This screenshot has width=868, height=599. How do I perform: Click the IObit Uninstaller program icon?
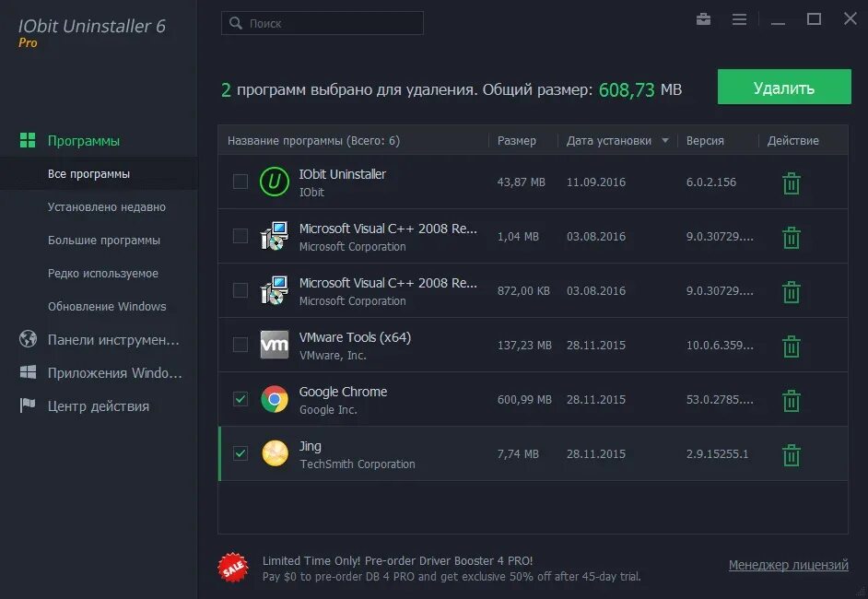pos(274,182)
